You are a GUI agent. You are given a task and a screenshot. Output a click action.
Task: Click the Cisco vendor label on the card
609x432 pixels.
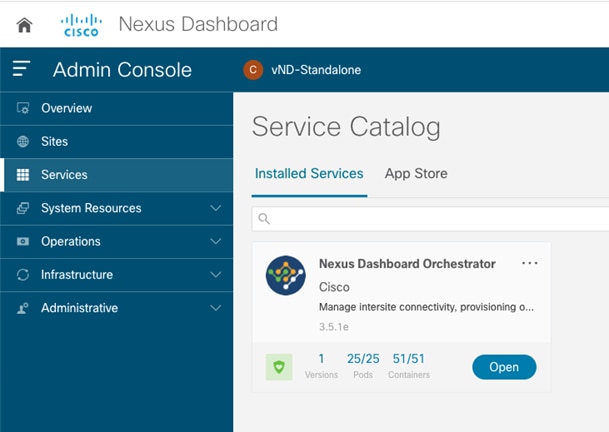click(x=334, y=287)
